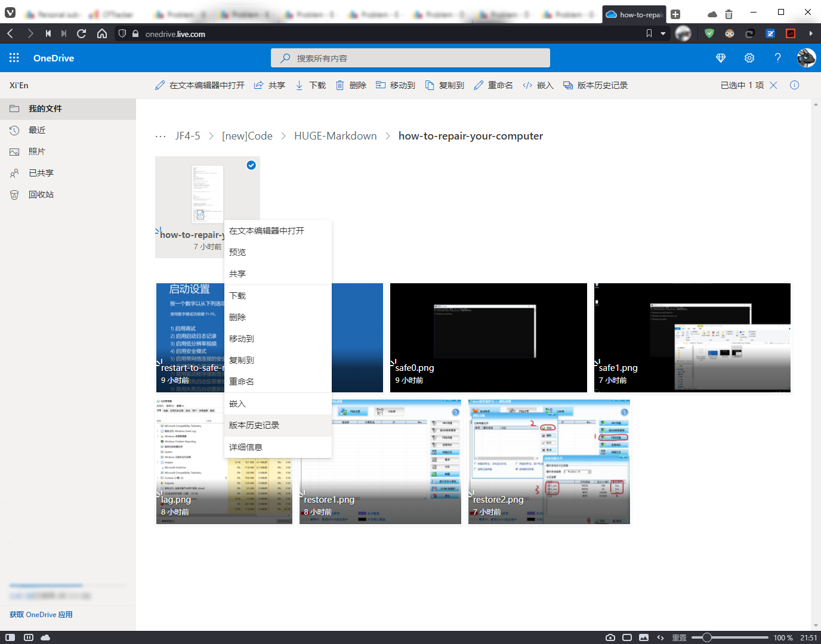Open the information details pane icon
The image size is (821, 644).
(794, 85)
